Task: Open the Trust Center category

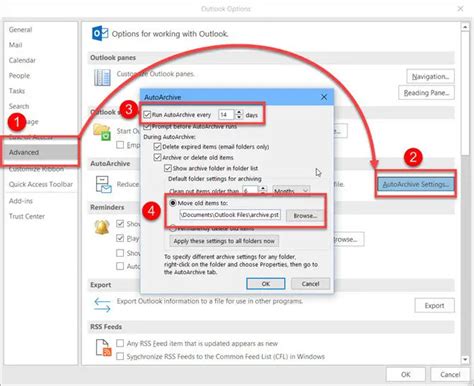Action: 27,216
